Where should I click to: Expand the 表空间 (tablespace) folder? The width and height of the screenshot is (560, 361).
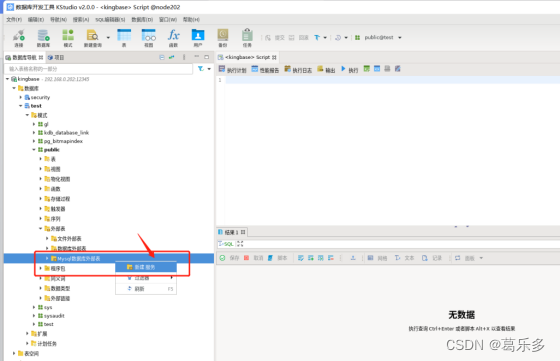[x=14, y=353]
